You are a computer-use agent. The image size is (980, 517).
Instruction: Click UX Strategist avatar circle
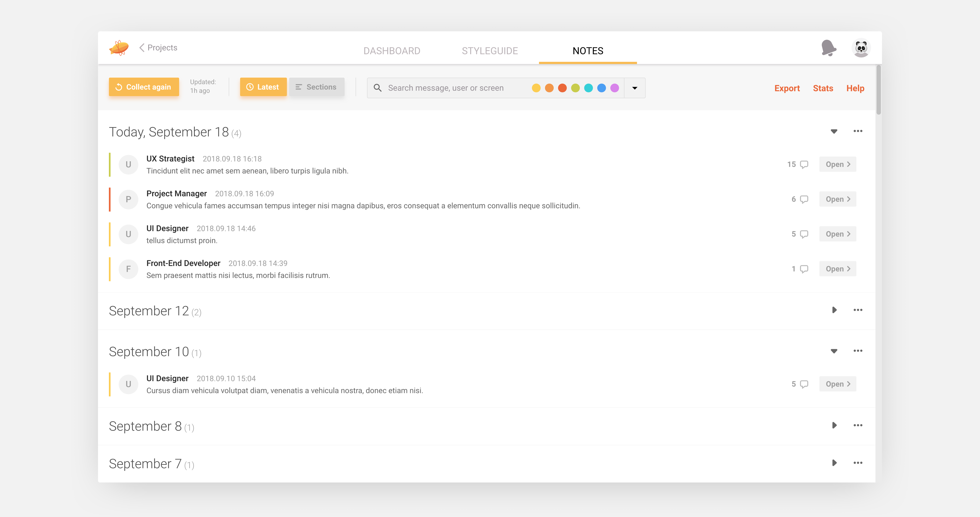pyautogui.click(x=128, y=165)
